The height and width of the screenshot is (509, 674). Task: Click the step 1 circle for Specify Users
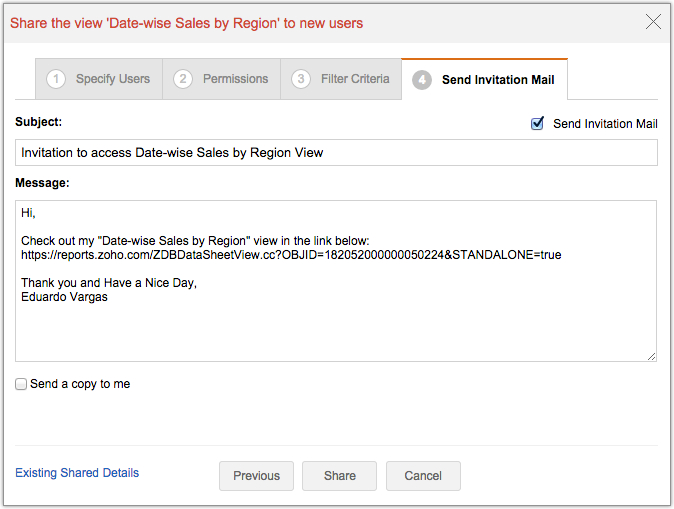(x=57, y=79)
